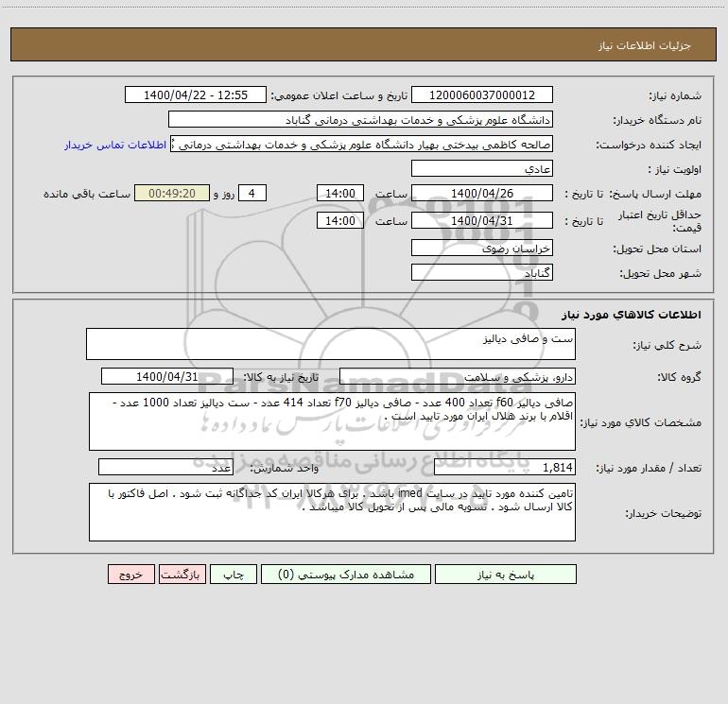This screenshot has height=704, width=728.
Task: Click the تعداد / مقدار مورد نیاز label
Action: [x=649, y=469]
